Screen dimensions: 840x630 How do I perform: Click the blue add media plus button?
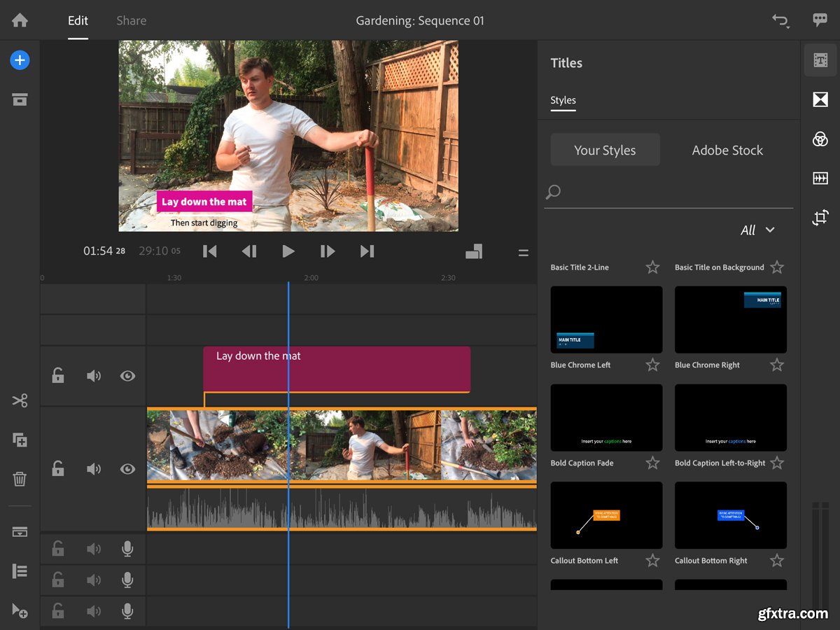coord(20,60)
